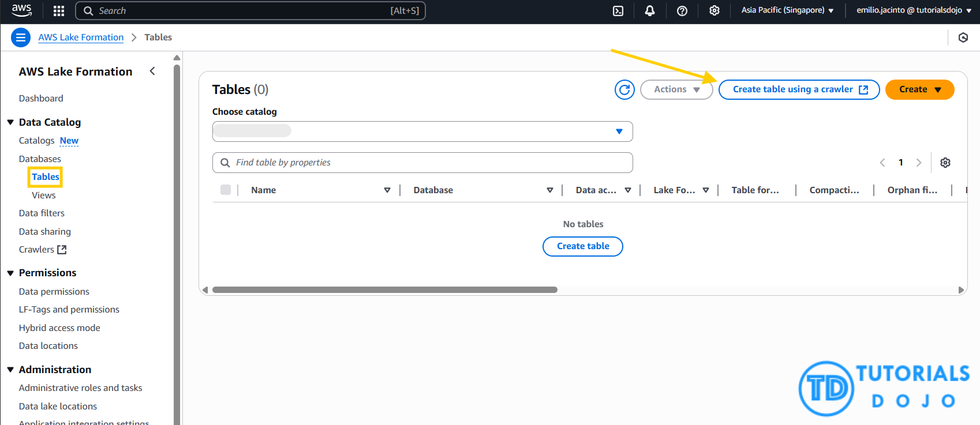Click Create table using a crawler
Screen dimensions: 980x425
799,89
